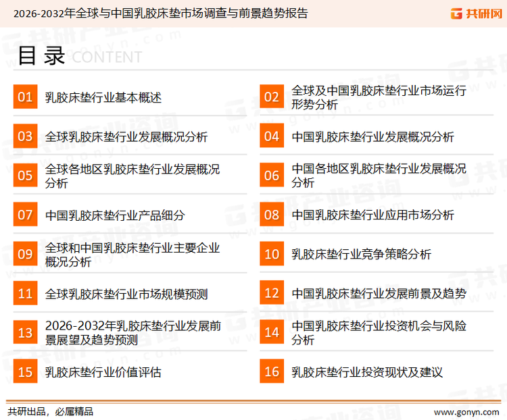Click the orange 15 number box

(25, 371)
